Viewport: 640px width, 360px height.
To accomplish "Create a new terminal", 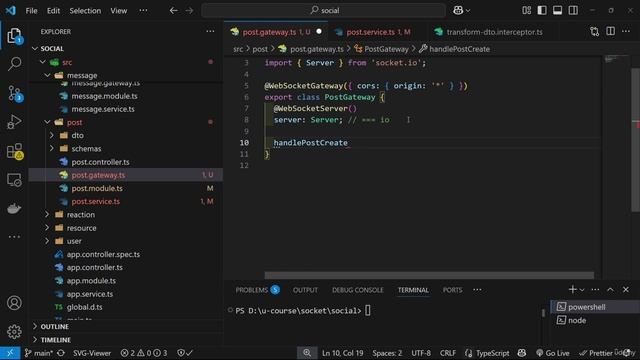I will [572, 289].
